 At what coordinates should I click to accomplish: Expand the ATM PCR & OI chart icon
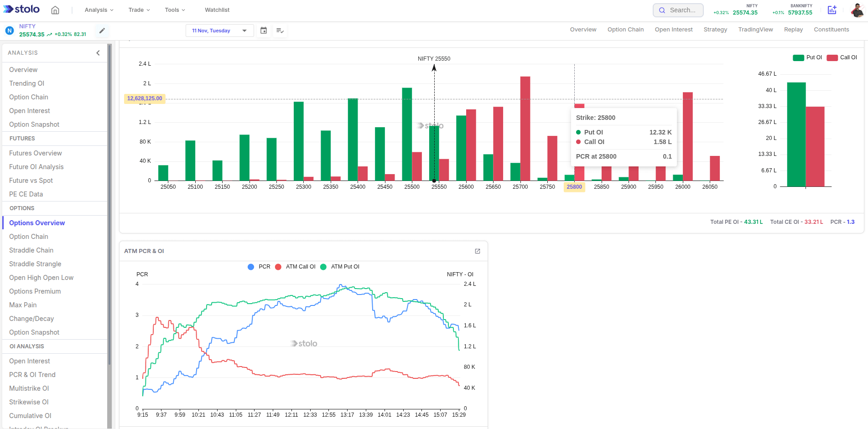pyautogui.click(x=478, y=251)
